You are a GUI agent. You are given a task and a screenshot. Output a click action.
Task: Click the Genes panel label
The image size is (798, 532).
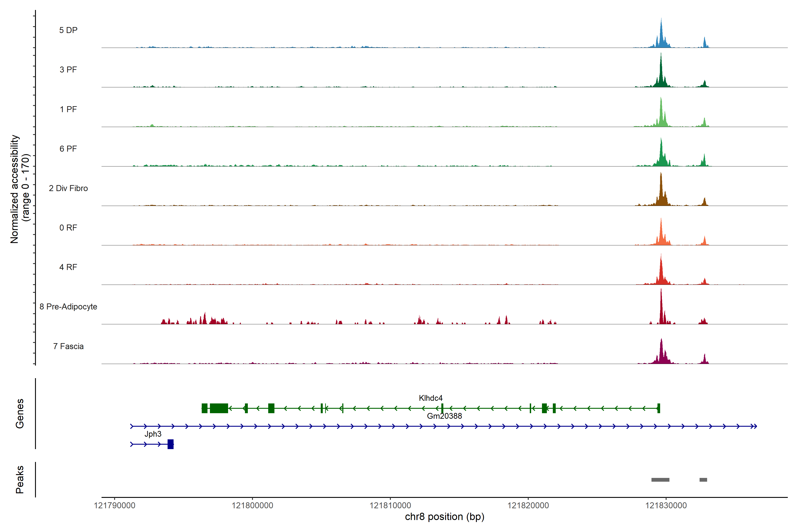coord(20,414)
